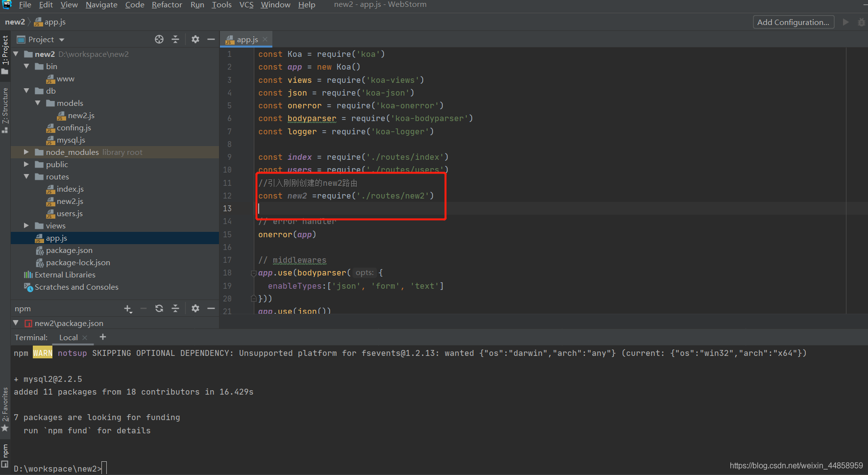Open Project panel settings gear
Screen dimensions: 868x475
click(195, 40)
